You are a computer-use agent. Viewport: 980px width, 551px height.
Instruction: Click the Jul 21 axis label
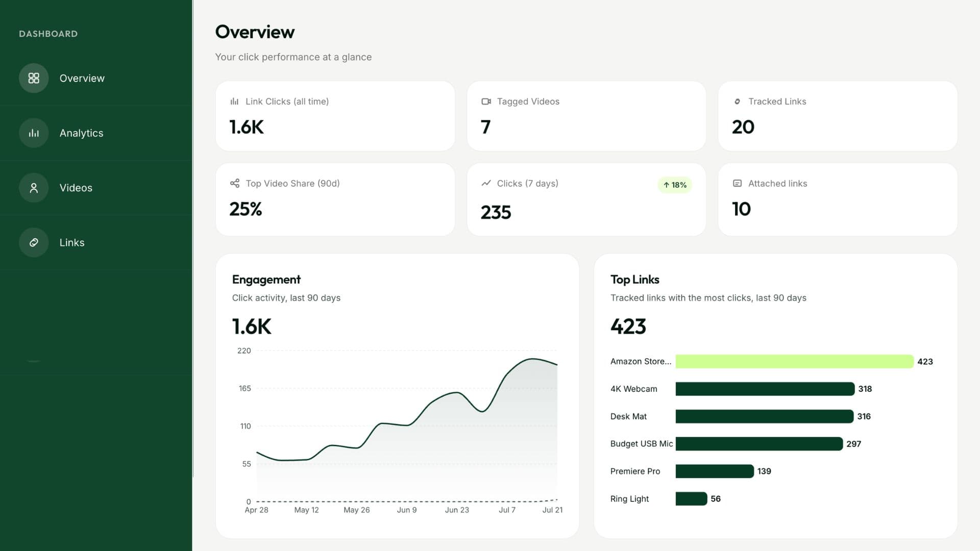[x=552, y=510]
